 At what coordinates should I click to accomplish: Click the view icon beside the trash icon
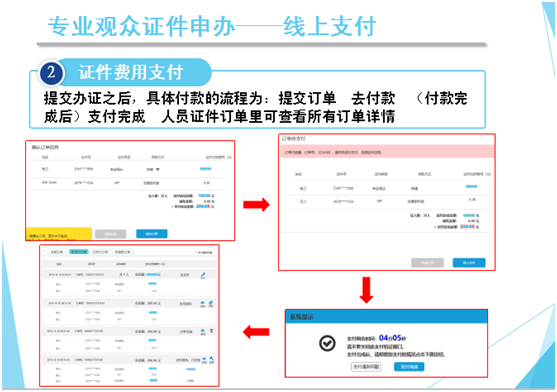[202, 332]
